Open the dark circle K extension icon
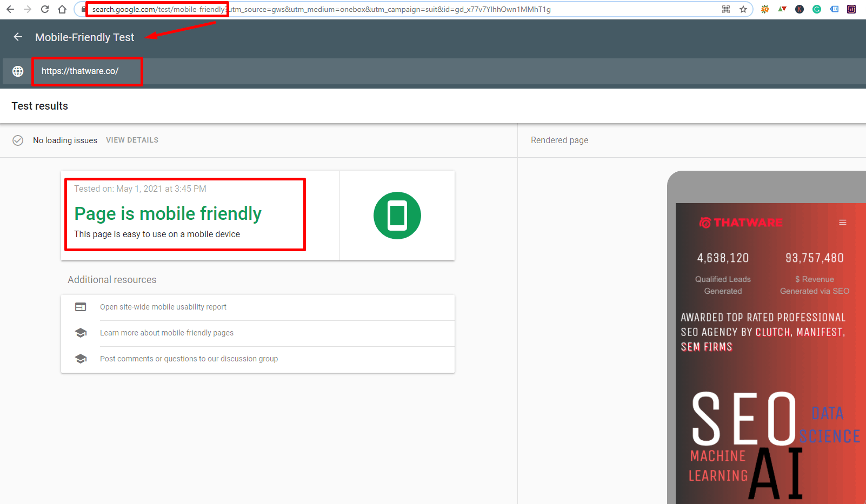The height and width of the screenshot is (504, 866). point(800,9)
